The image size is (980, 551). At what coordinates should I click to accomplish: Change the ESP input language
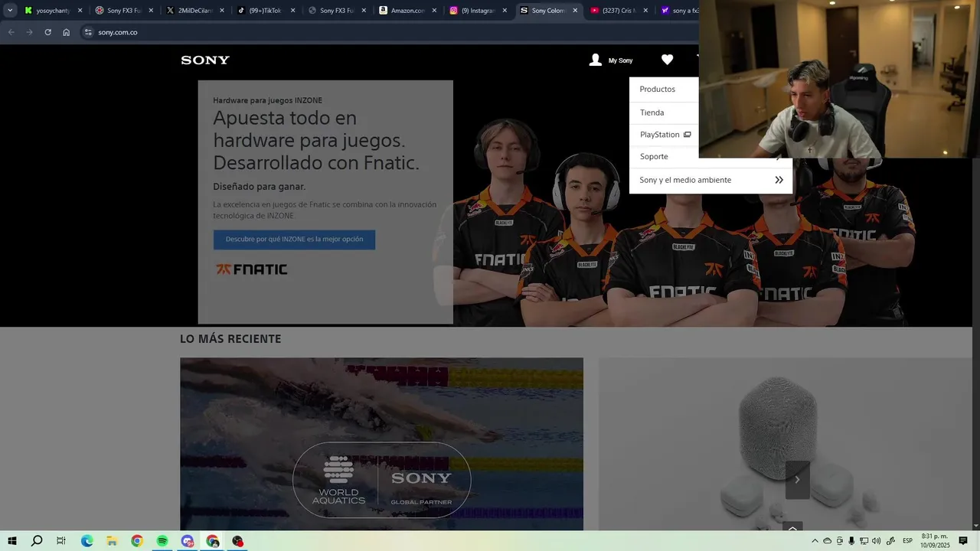click(907, 541)
